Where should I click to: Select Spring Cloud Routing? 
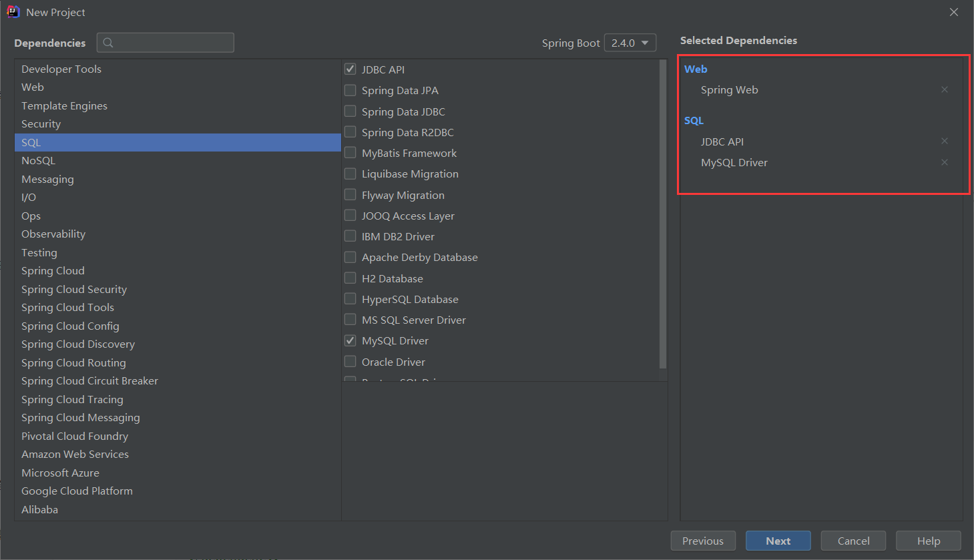[x=178, y=362]
